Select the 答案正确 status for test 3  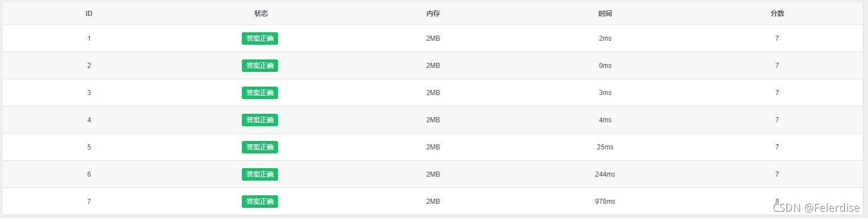[260, 93]
